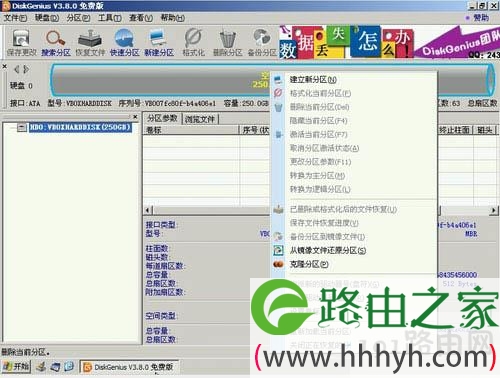Viewport: 500px width, 378px height.
Task: Open the 恢复文件 recover files tool
Action: (90, 42)
